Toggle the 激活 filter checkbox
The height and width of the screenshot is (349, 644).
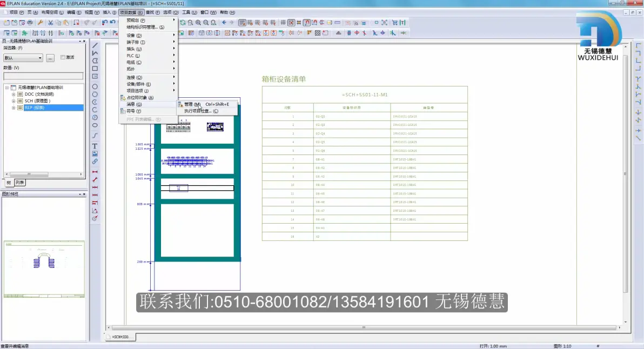click(63, 57)
